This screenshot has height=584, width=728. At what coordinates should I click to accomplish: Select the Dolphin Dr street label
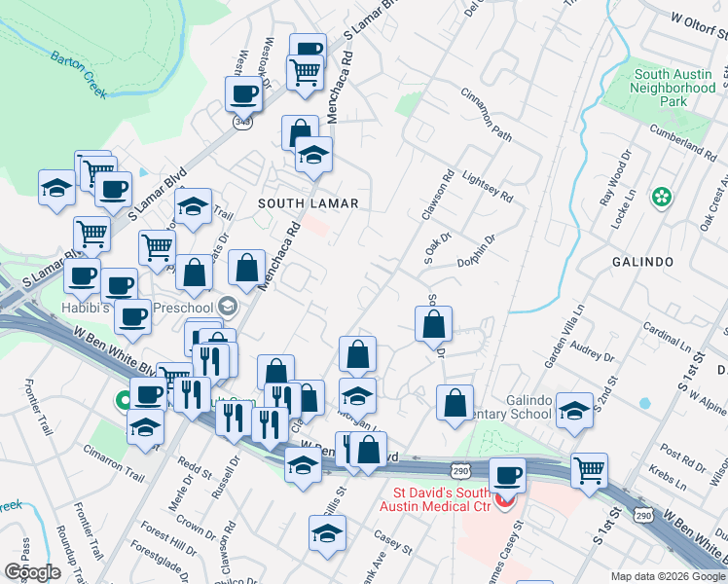[x=476, y=251]
